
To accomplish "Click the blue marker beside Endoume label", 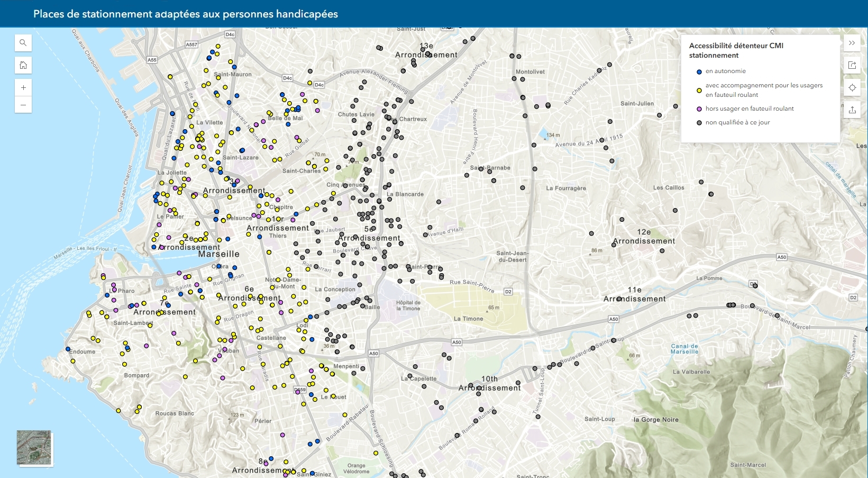I will pos(68,349).
